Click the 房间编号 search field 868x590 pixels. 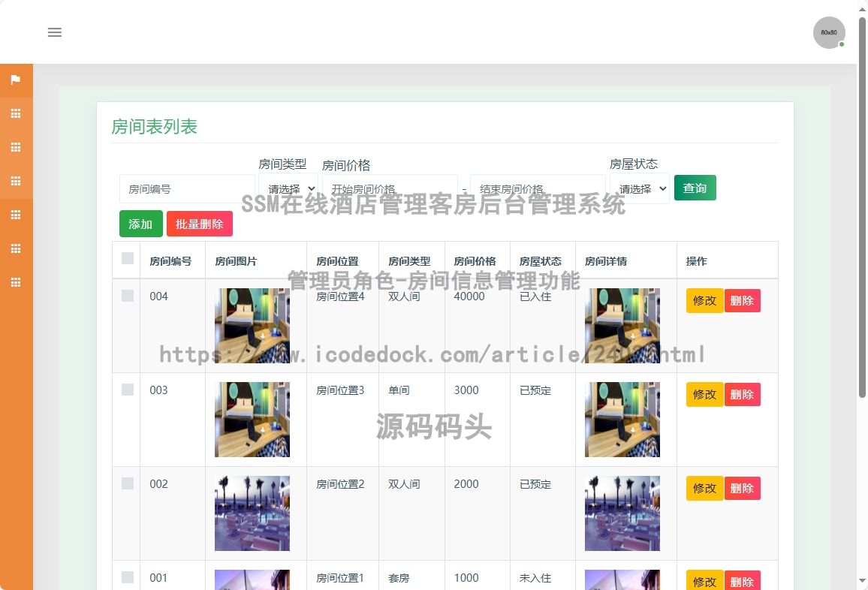[187, 188]
